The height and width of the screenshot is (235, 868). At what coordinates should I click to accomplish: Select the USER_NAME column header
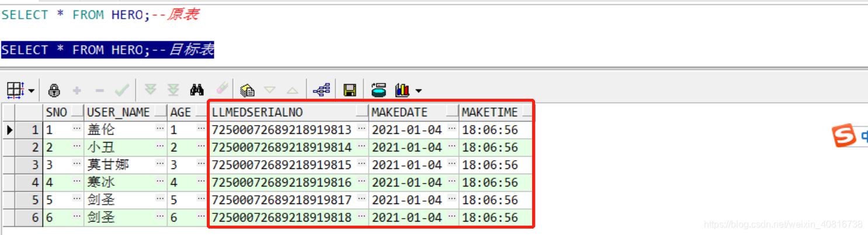point(126,112)
